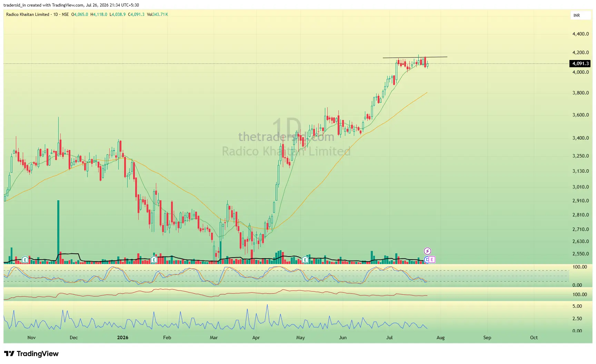Screen dimensions: 596x364
Task: Click the Sep label on the time axis
Action: pyautogui.click(x=487, y=337)
